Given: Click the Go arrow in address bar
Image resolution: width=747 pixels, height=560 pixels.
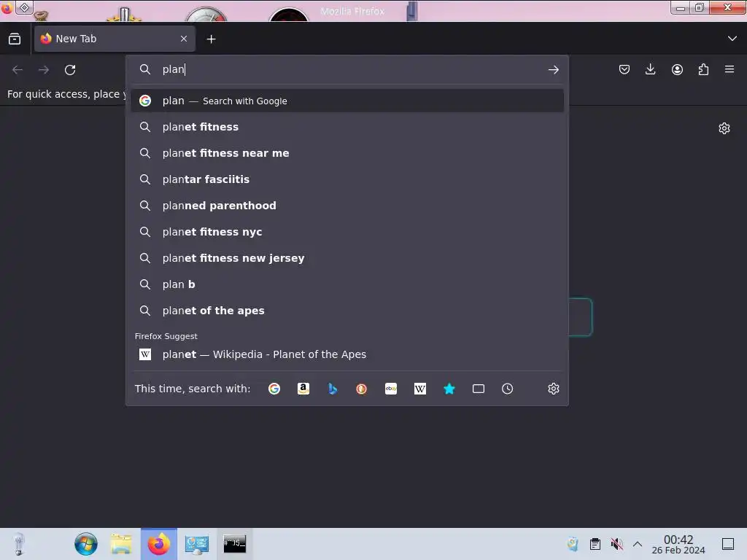Looking at the screenshot, I should [553, 70].
